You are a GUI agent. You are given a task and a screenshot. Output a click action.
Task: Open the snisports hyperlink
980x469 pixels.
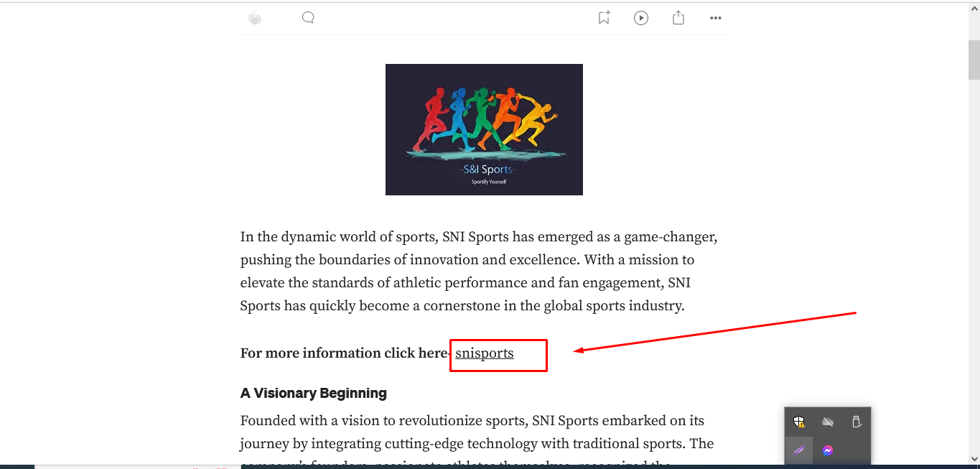[x=485, y=353]
